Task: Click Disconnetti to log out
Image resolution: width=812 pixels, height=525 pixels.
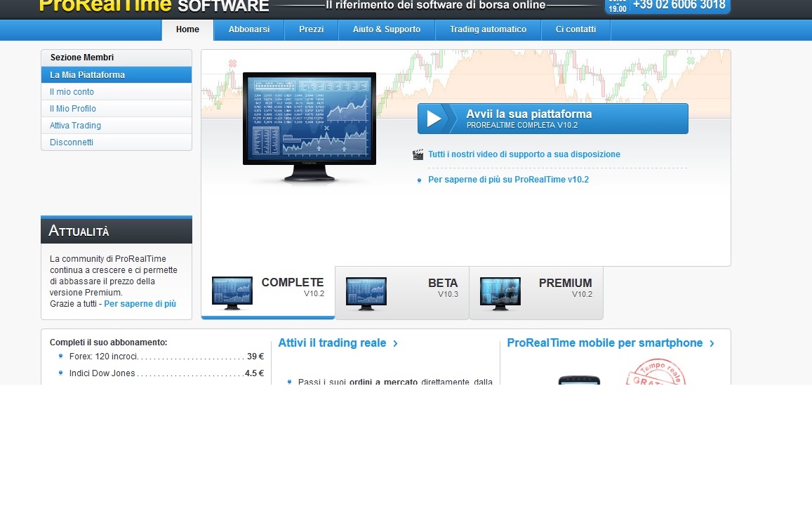Action: pyautogui.click(x=117, y=142)
